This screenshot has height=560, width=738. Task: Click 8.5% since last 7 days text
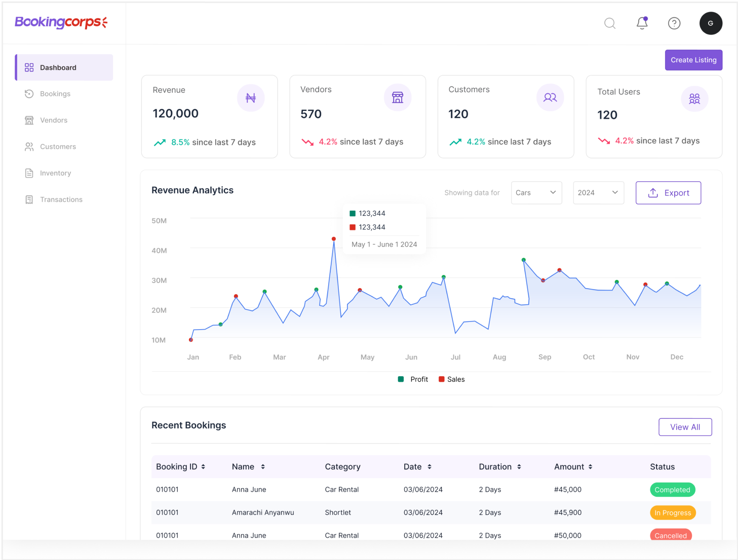[x=213, y=142]
